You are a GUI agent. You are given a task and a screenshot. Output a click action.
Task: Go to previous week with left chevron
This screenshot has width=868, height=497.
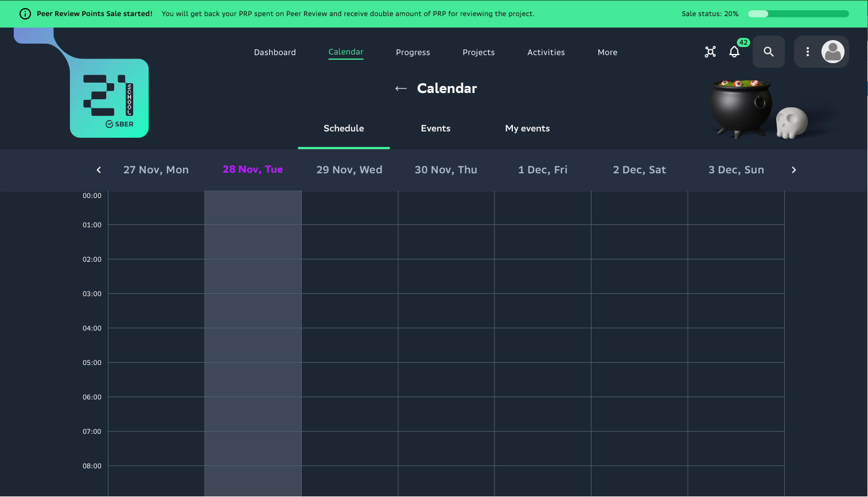pos(99,170)
